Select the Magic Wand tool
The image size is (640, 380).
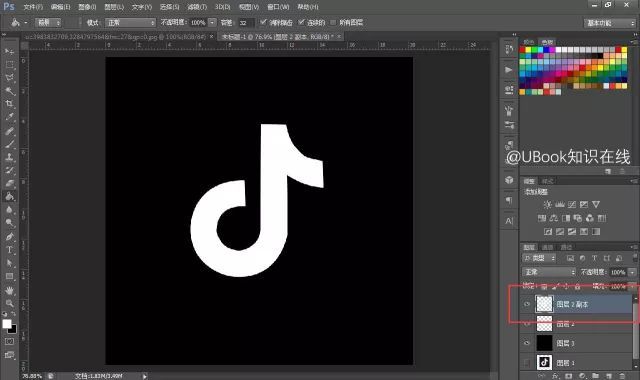coord(9,90)
